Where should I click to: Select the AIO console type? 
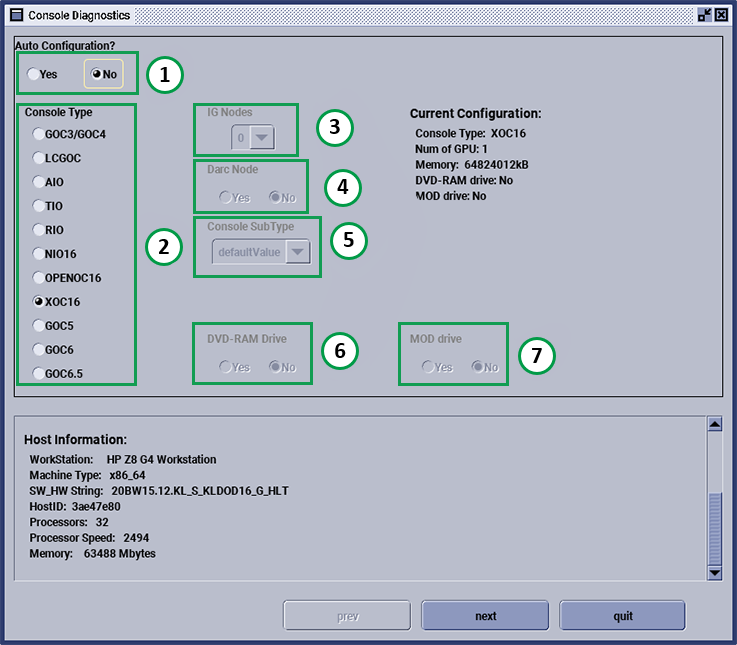coord(38,182)
